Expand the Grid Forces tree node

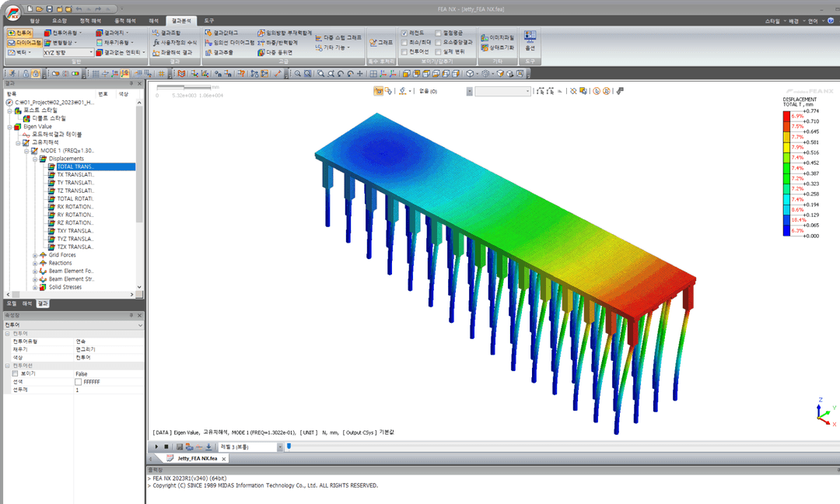point(35,255)
